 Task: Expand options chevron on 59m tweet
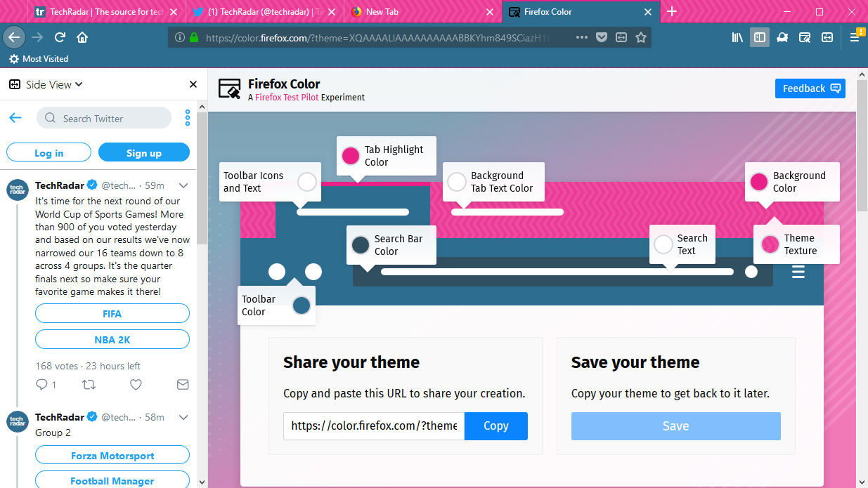tap(183, 185)
